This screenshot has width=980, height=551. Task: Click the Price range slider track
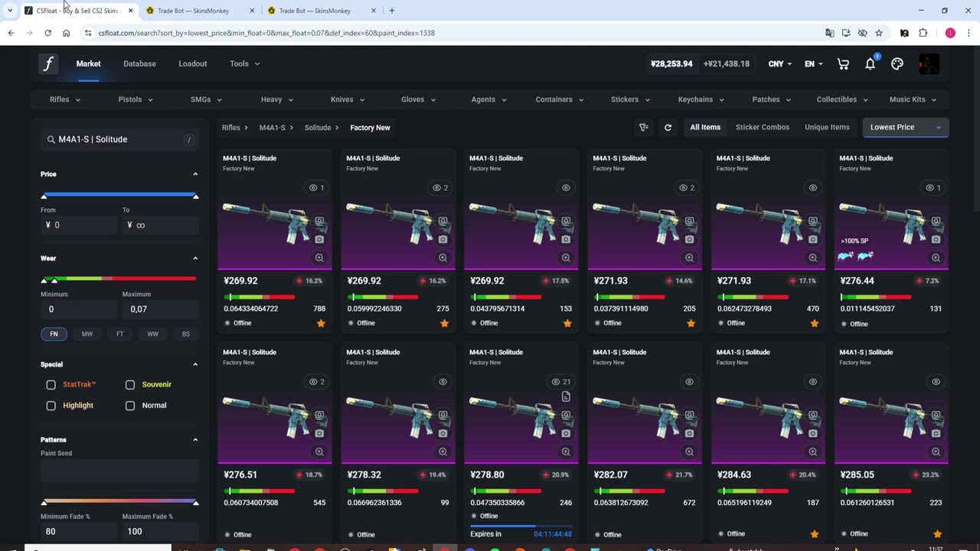pos(119,196)
